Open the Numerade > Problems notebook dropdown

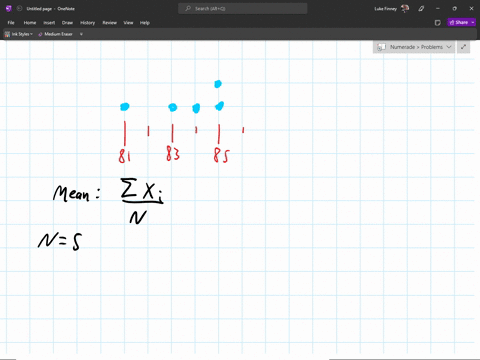point(414,47)
